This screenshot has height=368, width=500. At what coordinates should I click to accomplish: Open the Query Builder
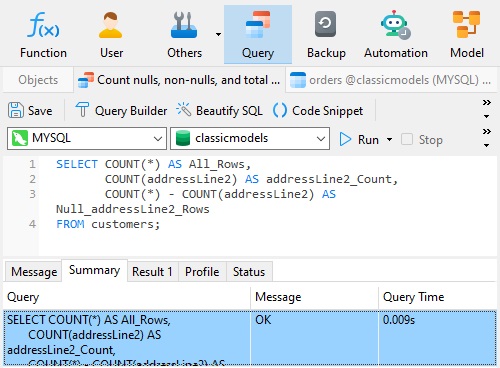click(121, 110)
